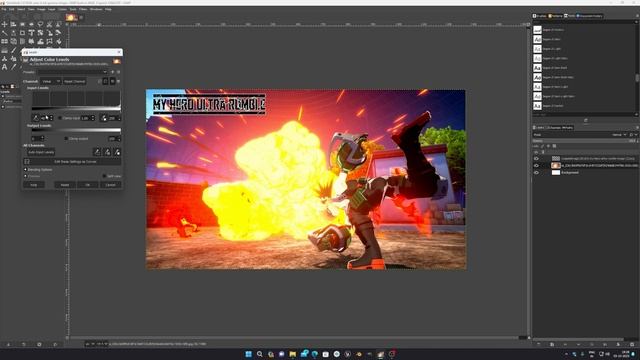Enable the Split view checkbox

point(104,176)
